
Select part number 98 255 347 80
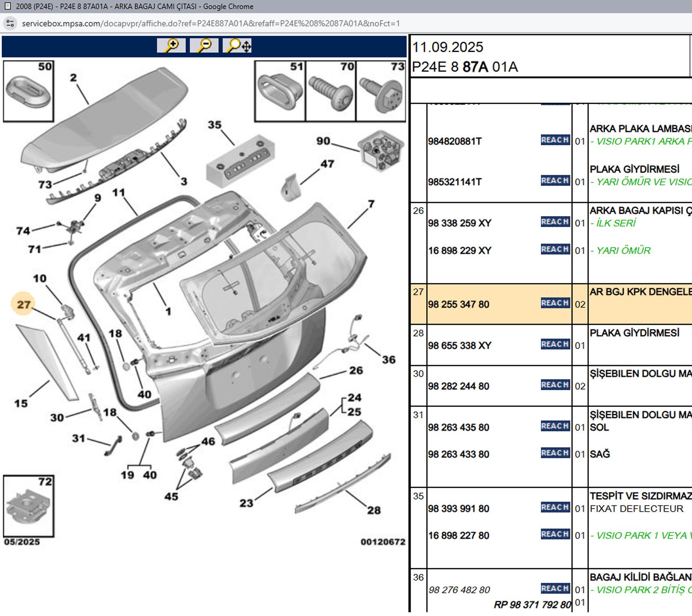459,305
